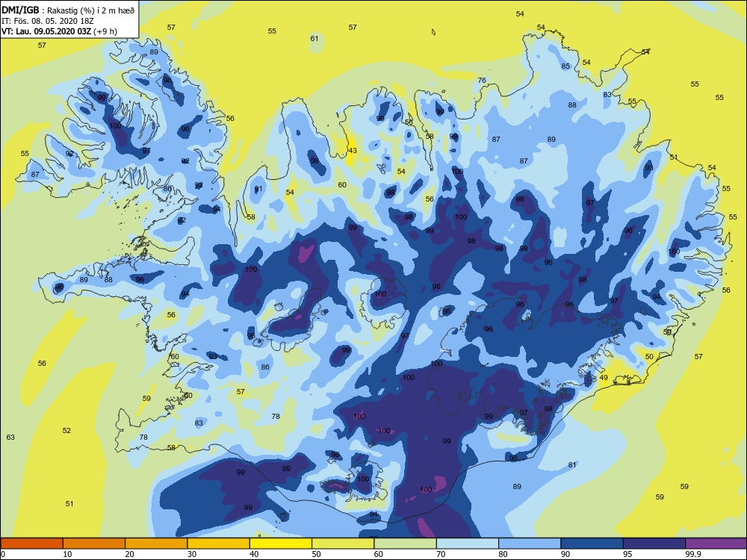Click the humidity value '91' on the map
The width and height of the screenshot is (747, 560).
258,189
